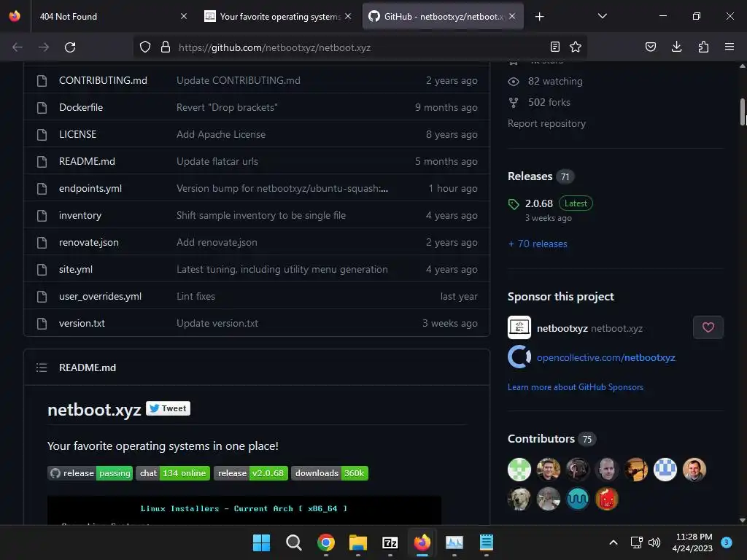
Task: Go back with the browser back arrow
Action: pyautogui.click(x=18, y=47)
